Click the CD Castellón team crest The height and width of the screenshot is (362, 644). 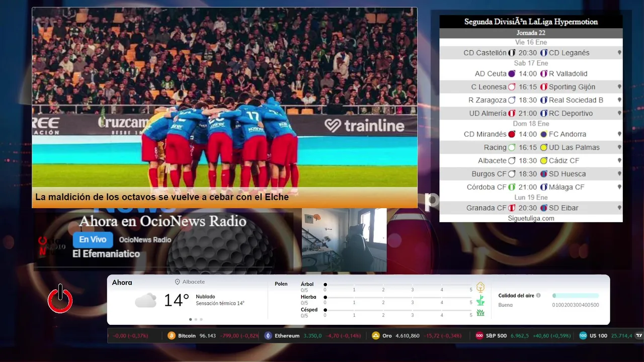coord(512,53)
